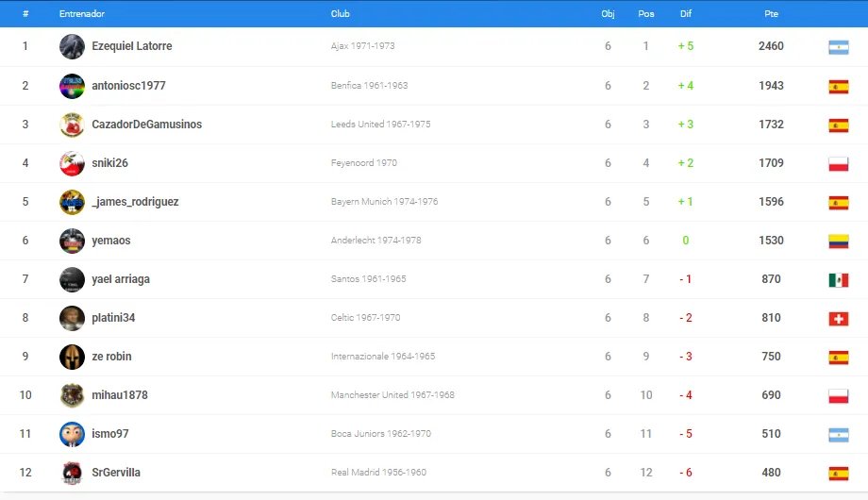
Task: Open ze robin's helmet avatar
Action: point(72,358)
